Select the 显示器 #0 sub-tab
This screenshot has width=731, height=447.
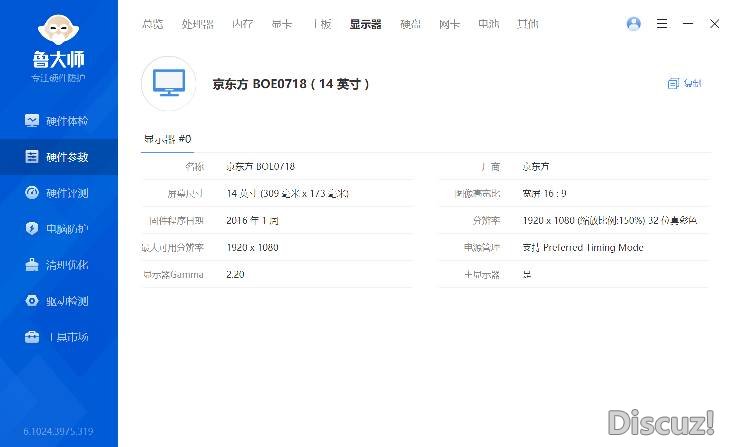click(167, 139)
